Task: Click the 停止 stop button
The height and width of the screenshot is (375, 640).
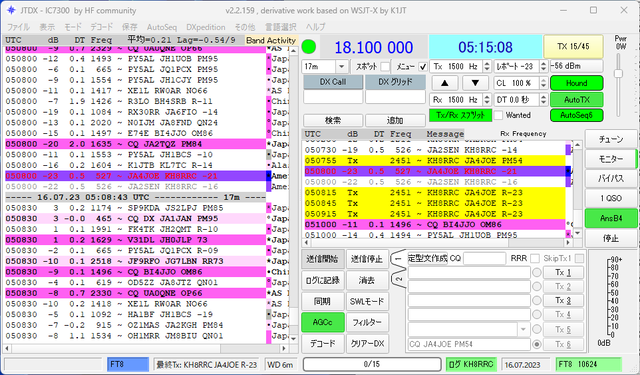Action: click(x=611, y=238)
